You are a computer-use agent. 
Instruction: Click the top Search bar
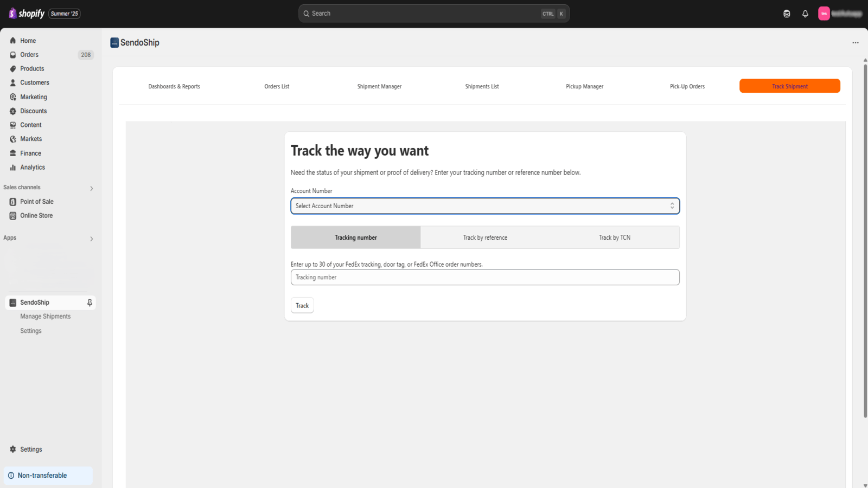coord(434,14)
